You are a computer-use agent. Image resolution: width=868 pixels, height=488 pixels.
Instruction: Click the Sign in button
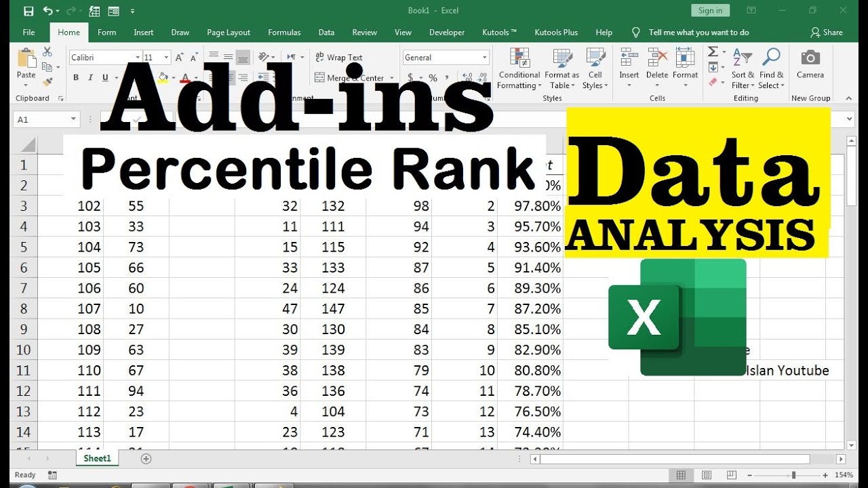pyautogui.click(x=710, y=10)
